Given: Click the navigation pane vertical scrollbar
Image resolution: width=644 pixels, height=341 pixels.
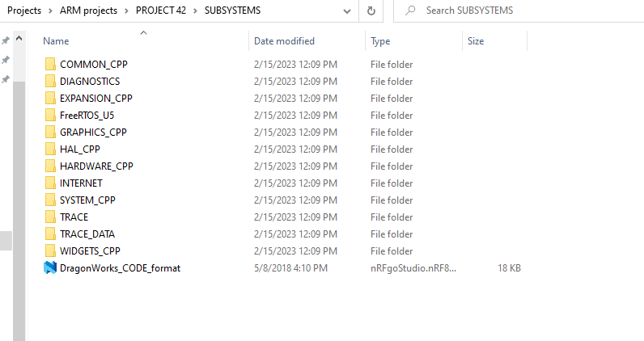Looking at the screenshot, I should [x=20, y=202].
